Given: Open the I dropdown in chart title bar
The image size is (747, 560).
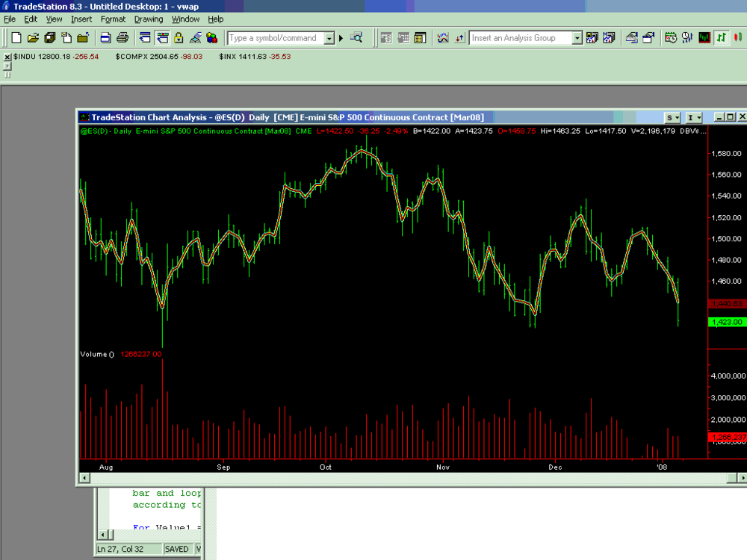Looking at the screenshot, I should 694,117.
